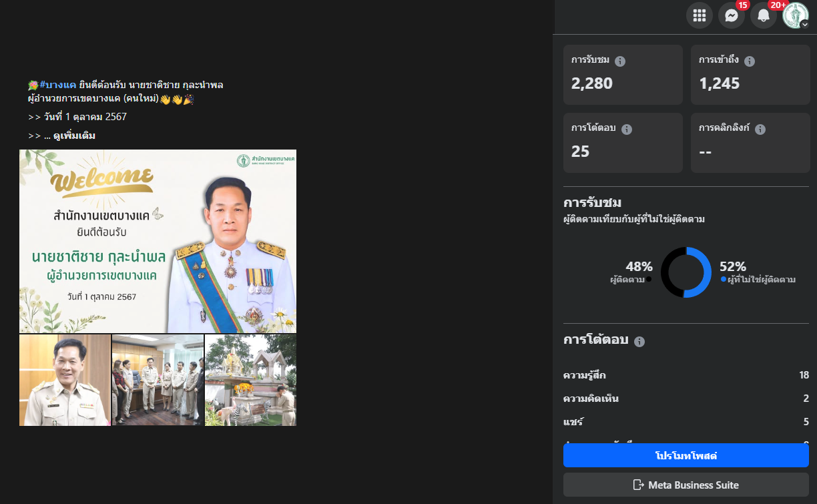Expand post text with ดูเพิ่มเติม

point(74,136)
